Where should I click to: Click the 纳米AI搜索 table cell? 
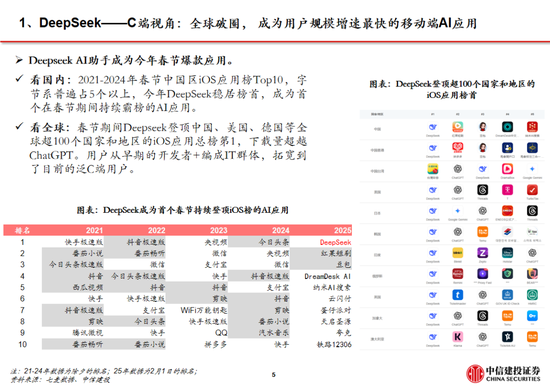(332, 288)
